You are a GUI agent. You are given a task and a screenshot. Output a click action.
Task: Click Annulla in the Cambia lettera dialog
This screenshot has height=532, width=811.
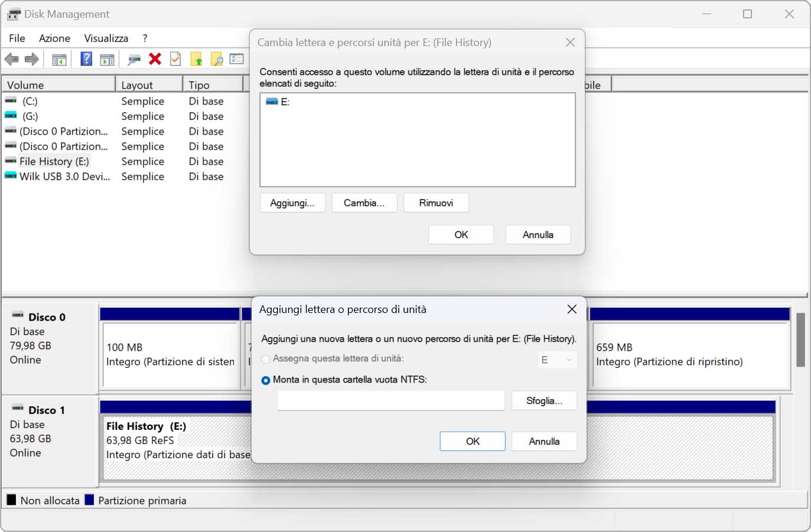point(538,235)
